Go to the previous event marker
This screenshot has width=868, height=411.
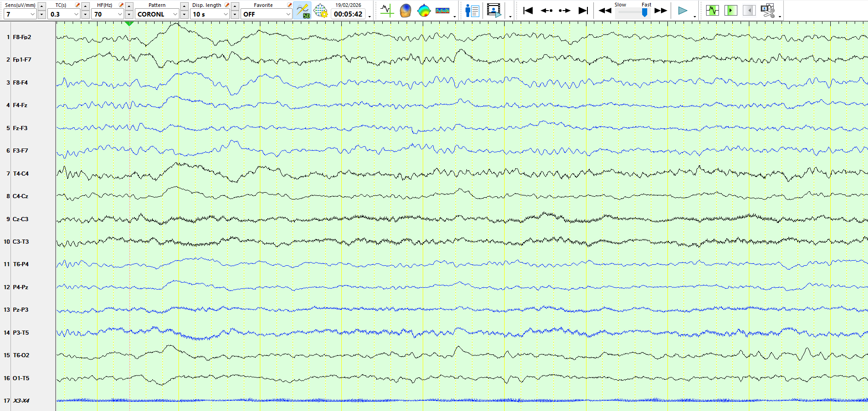click(546, 10)
